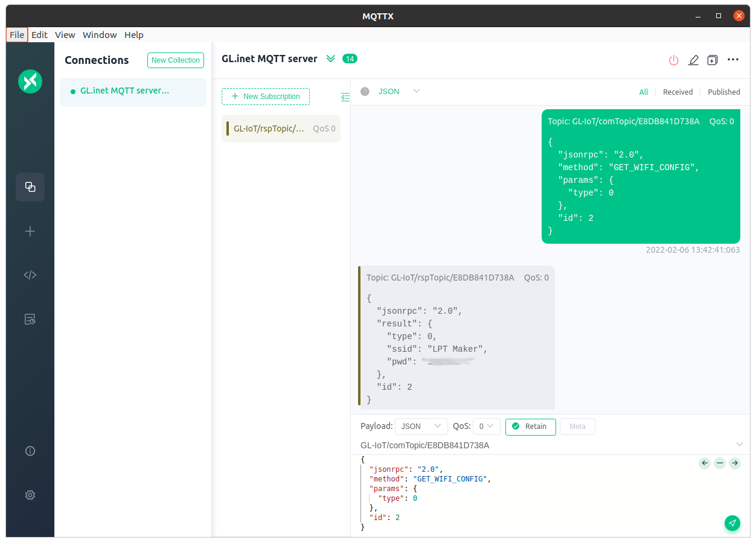756x543 pixels.
Task: Expand connection details double chevron
Action: (x=330, y=59)
